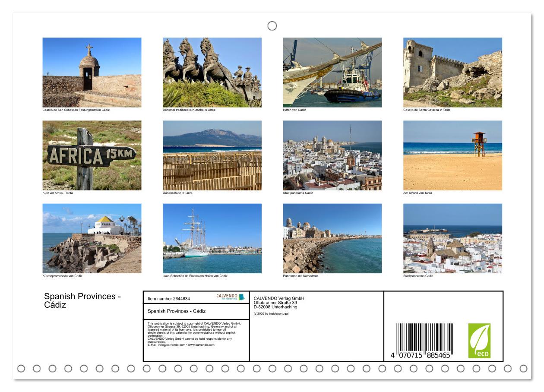Click the AFRICA 15KM signpost photo
544x392 pixels.
click(x=92, y=155)
